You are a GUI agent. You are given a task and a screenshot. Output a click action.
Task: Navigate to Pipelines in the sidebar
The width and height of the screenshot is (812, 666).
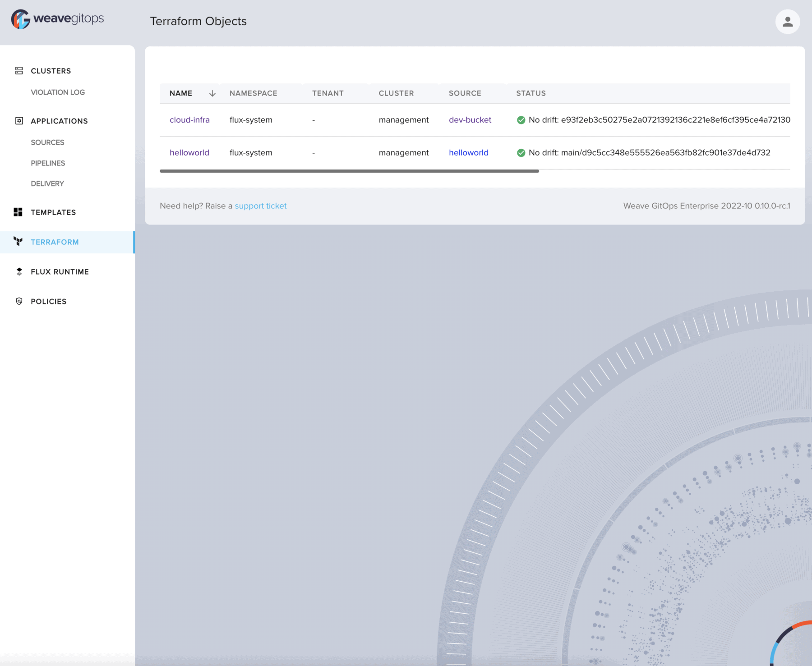pyautogui.click(x=47, y=163)
